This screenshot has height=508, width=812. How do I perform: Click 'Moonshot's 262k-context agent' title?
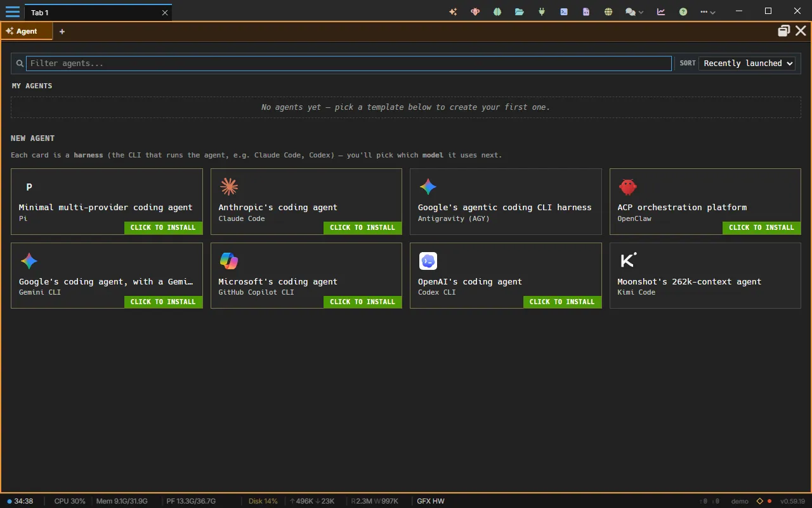pyautogui.click(x=690, y=281)
